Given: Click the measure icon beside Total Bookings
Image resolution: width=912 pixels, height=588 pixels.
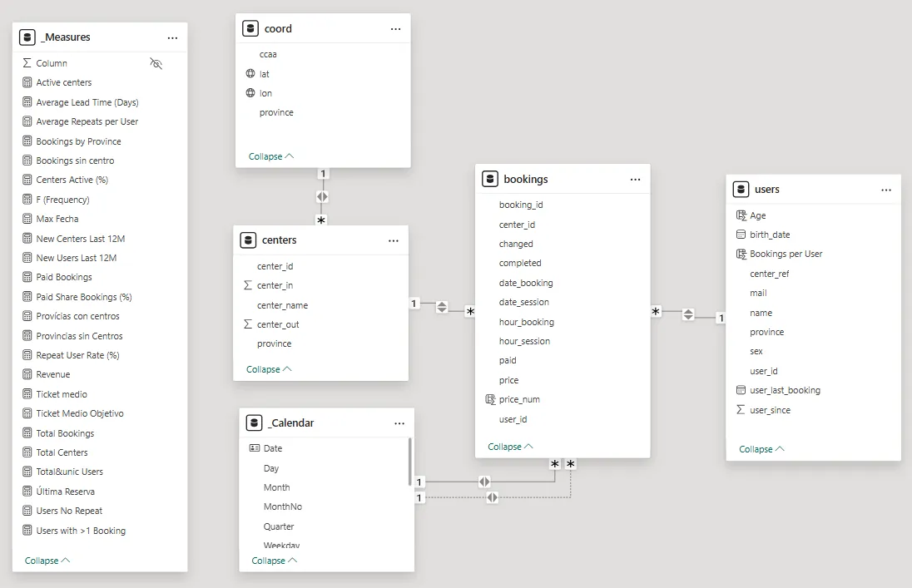Looking at the screenshot, I should (27, 432).
